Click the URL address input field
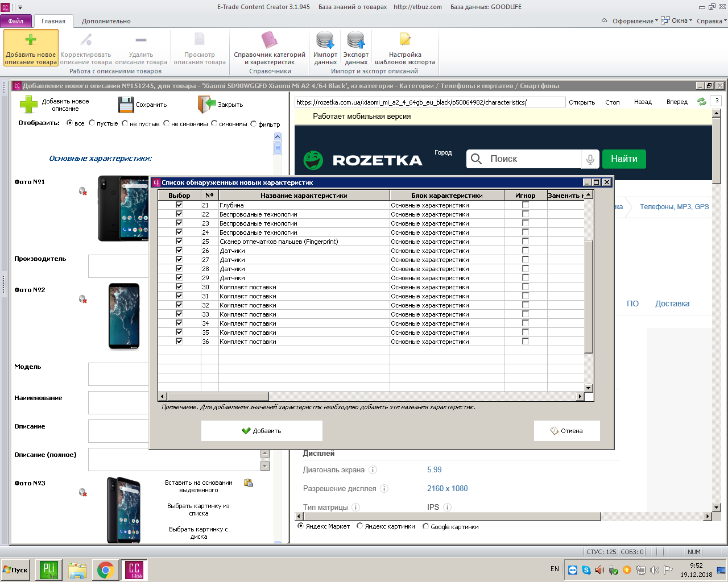The image size is (728, 582). pos(430,102)
